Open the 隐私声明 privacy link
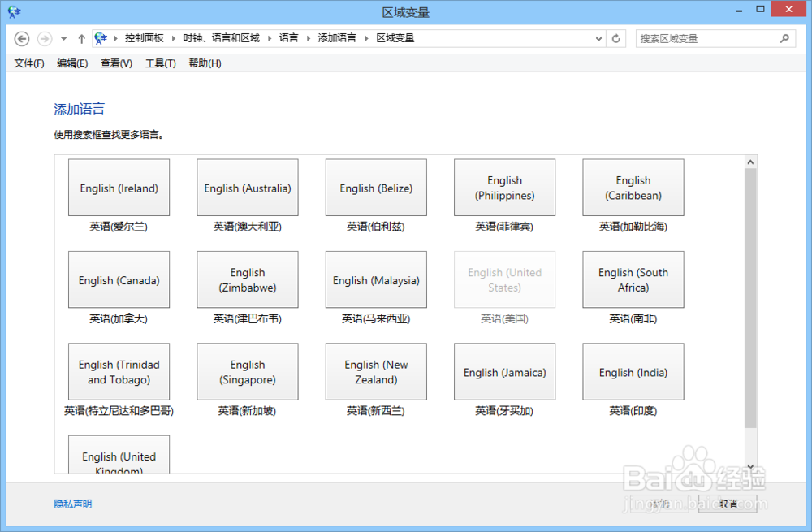The image size is (812, 532). (x=72, y=504)
